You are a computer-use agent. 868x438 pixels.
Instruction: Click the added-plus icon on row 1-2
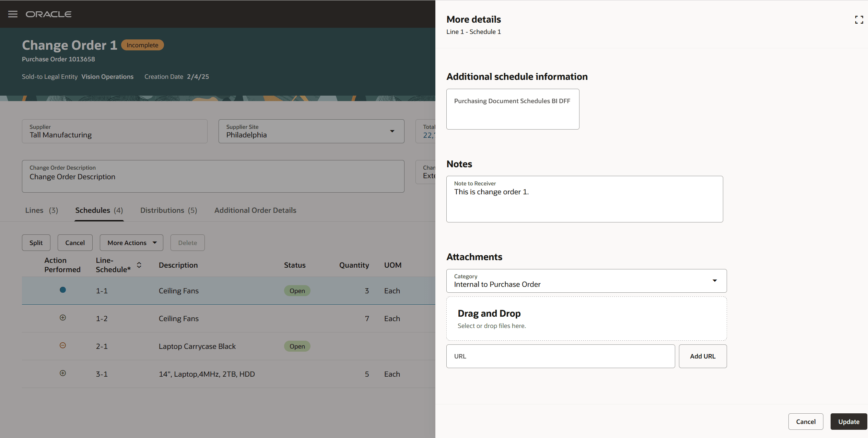point(63,318)
